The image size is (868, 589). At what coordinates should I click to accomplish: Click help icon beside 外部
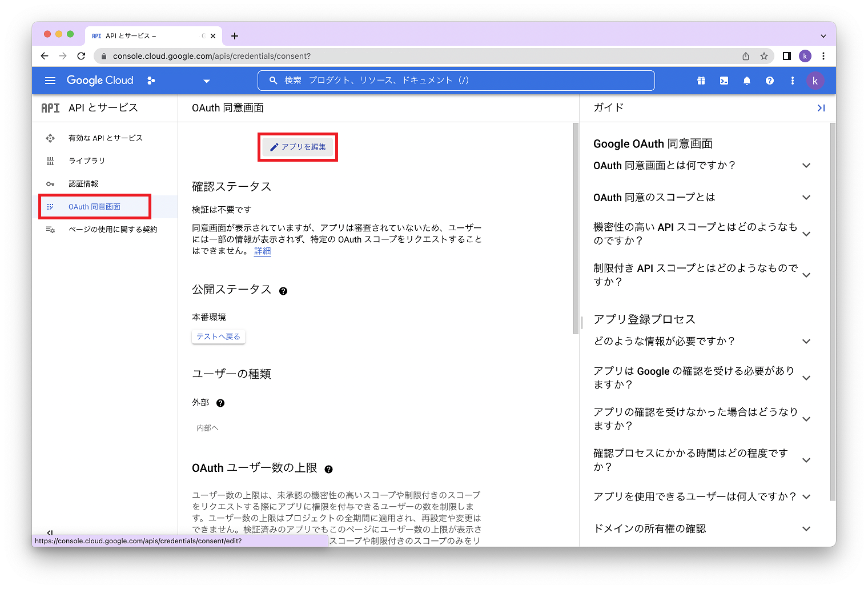220,403
